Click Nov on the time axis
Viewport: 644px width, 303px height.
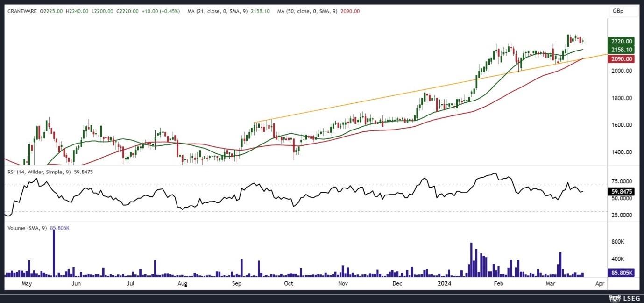click(343, 283)
